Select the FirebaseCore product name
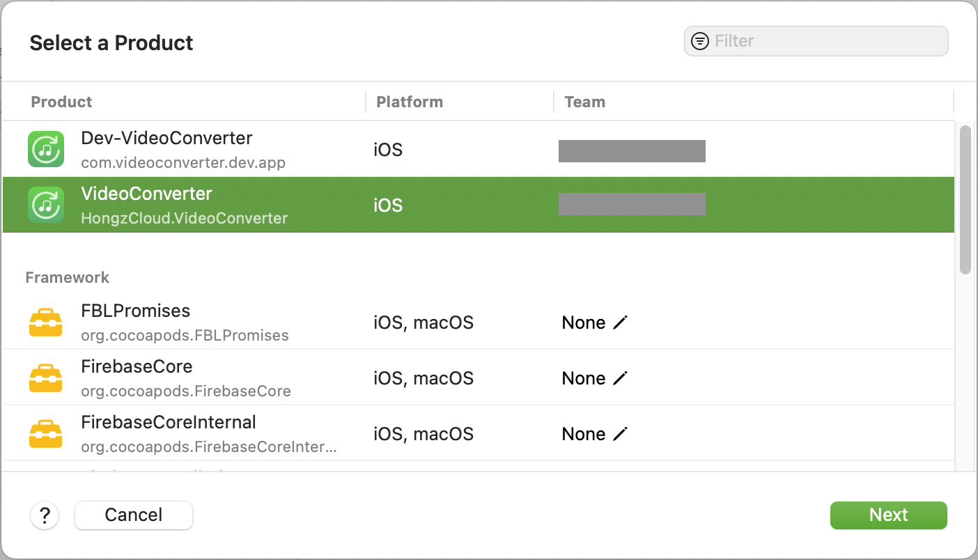The width and height of the screenshot is (978, 560). [137, 366]
